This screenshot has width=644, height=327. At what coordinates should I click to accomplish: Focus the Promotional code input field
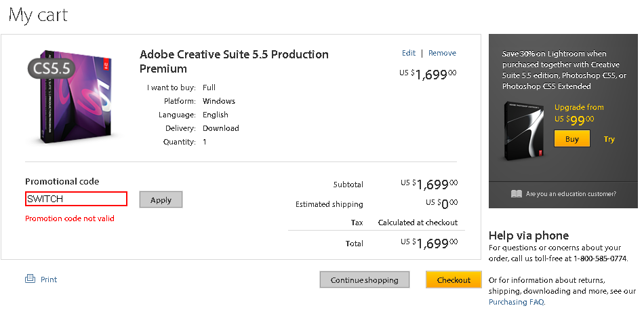(x=76, y=199)
